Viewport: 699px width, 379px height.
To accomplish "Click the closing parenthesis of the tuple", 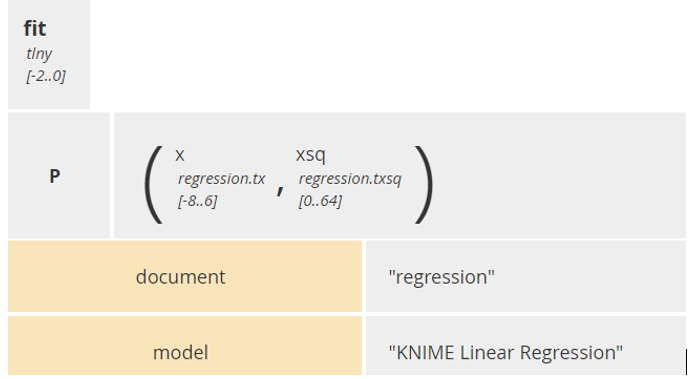I will [424, 185].
